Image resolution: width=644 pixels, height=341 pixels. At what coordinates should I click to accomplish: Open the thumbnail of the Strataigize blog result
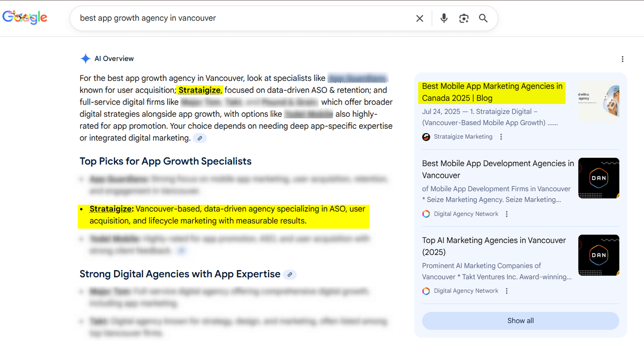point(599,101)
